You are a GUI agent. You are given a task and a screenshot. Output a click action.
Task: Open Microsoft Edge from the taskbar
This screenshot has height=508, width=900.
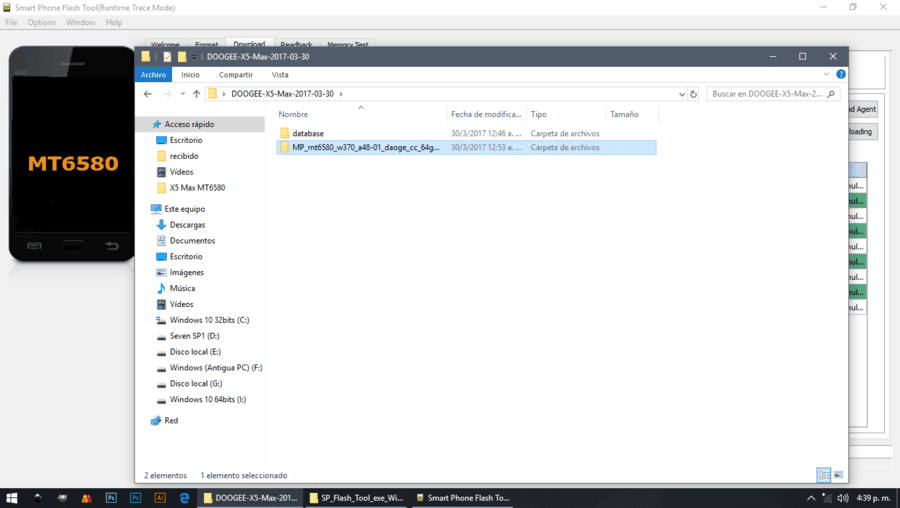pyautogui.click(x=184, y=498)
